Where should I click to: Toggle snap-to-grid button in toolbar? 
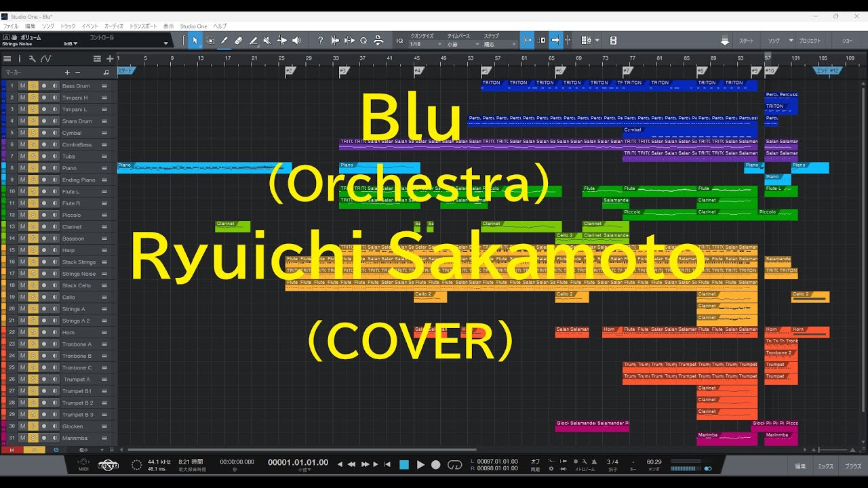527,41
